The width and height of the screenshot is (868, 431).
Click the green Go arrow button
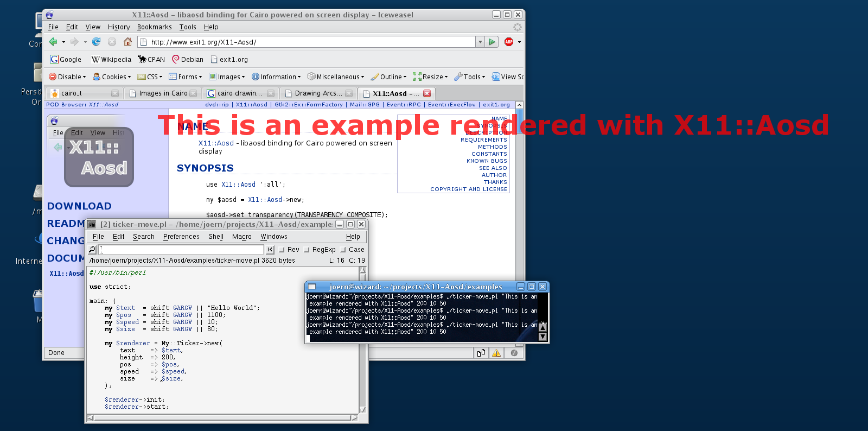tap(492, 42)
